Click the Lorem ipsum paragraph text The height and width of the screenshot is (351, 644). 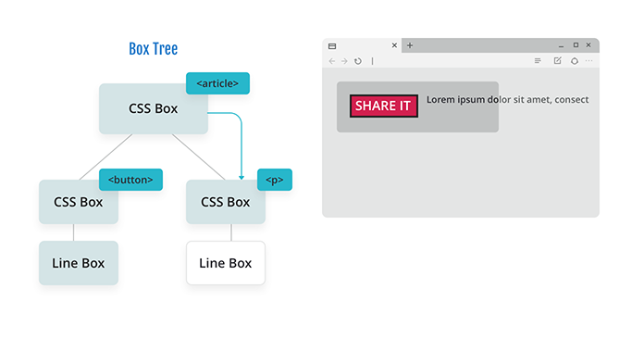coord(507,99)
